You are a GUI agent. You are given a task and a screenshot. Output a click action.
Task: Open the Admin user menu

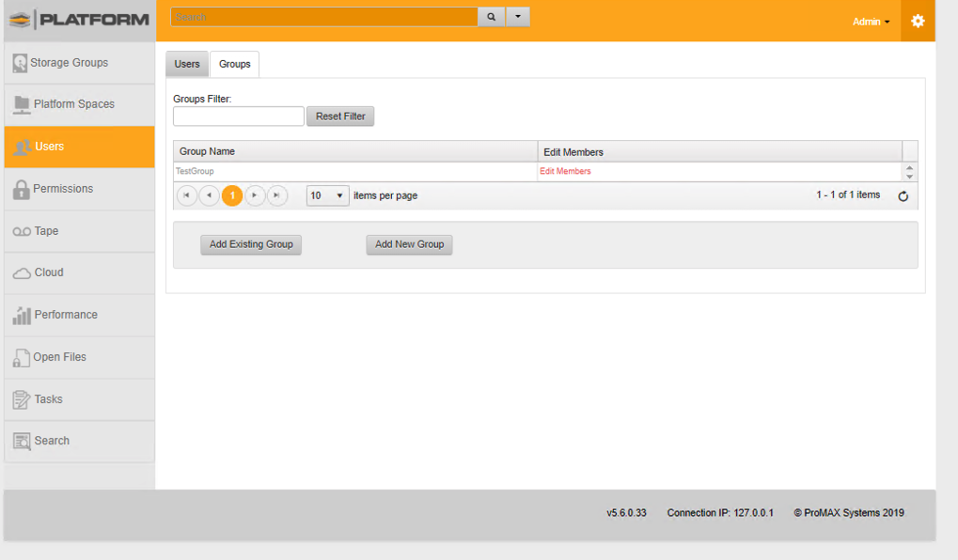coord(872,22)
